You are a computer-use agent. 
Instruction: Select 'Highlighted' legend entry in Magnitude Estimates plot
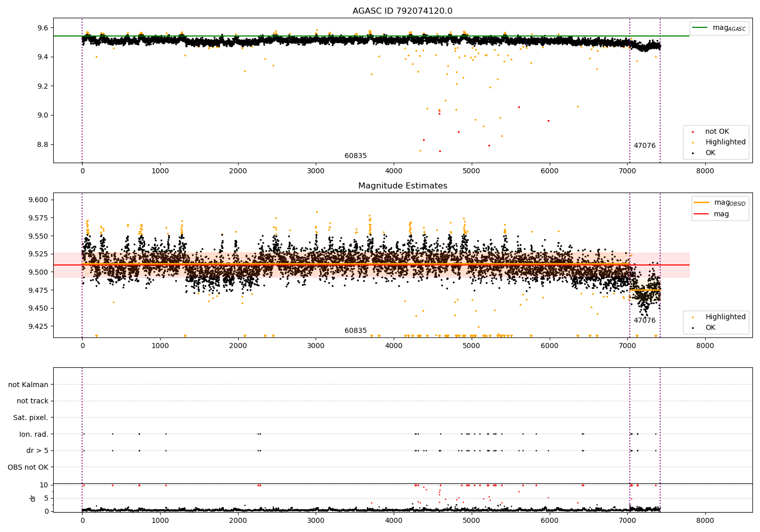(x=726, y=317)
